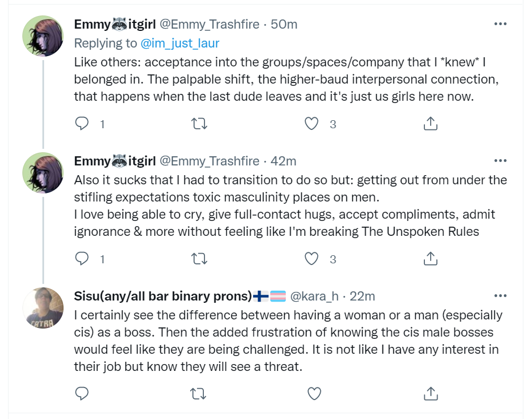Retweet the tweet about higher-baud interpersonal connection
Image resolution: width=532 pixels, height=419 pixels.
[x=199, y=124]
